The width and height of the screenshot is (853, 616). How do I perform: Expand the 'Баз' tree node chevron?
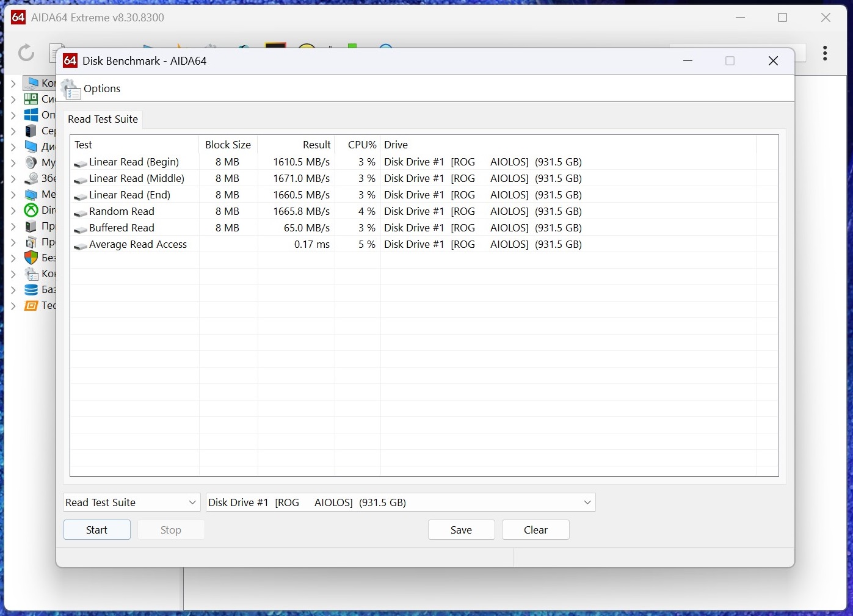click(x=13, y=289)
